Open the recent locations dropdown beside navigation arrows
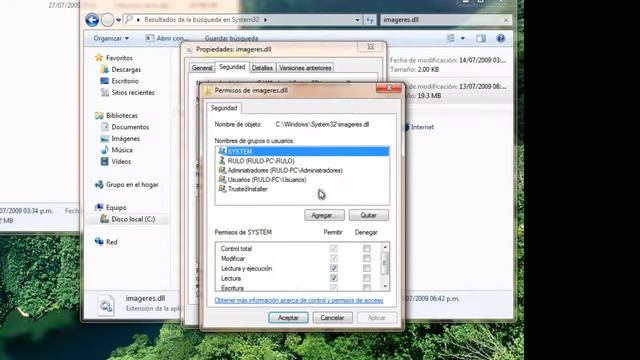The height and width of the screenshot is (360, 640). 118,20
